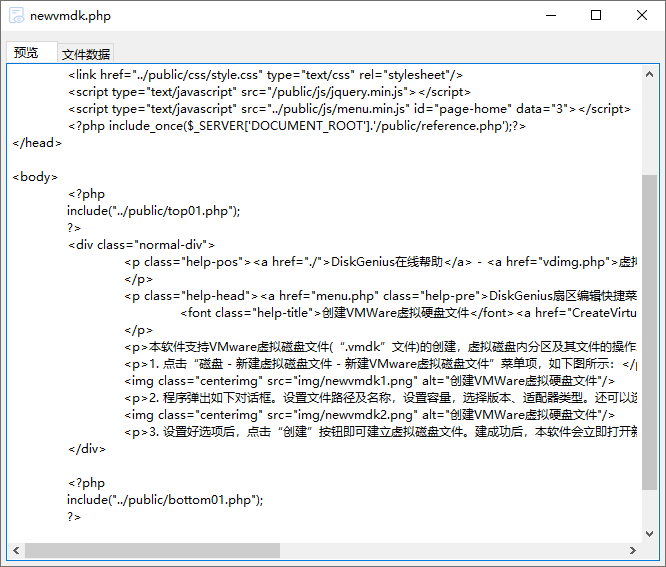Minimize the newvmdk.php window

551,15
